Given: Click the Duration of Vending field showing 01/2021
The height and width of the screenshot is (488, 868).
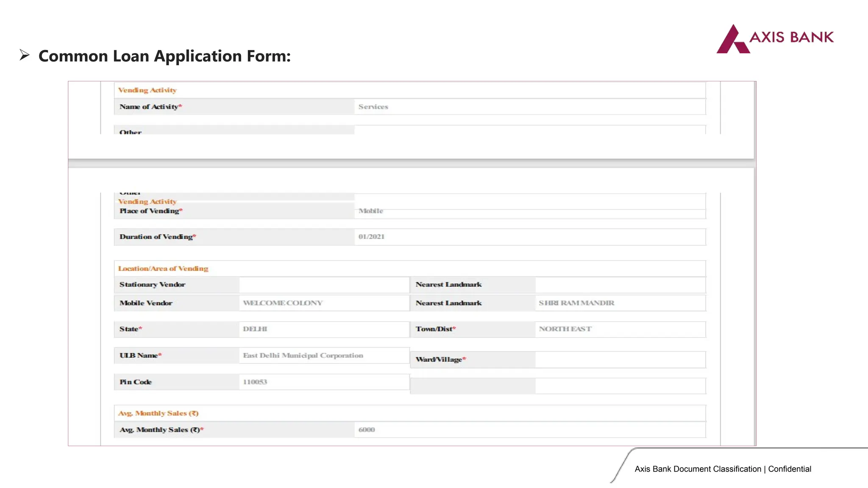Looking at the screenshot, I should coord(530,237).
